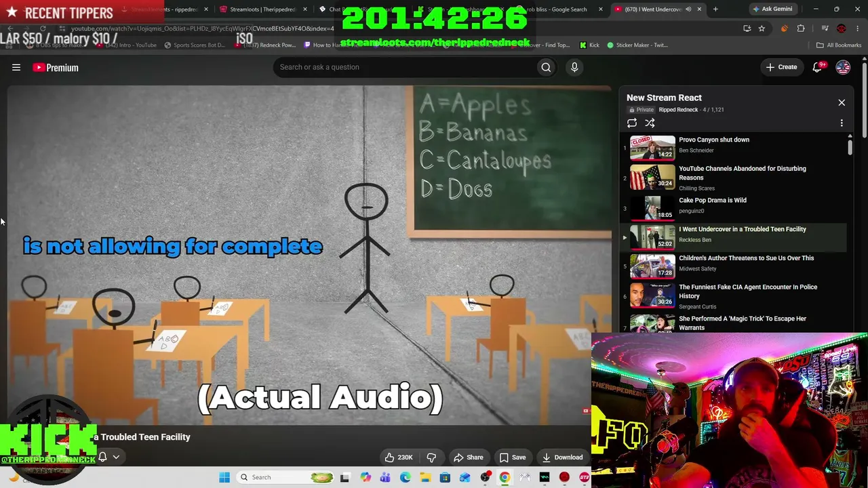The height and width of the screenshot is (488, 868).
Task: Play Provo Canyon shut down thumbnail
Action: (x=652, y=148)
